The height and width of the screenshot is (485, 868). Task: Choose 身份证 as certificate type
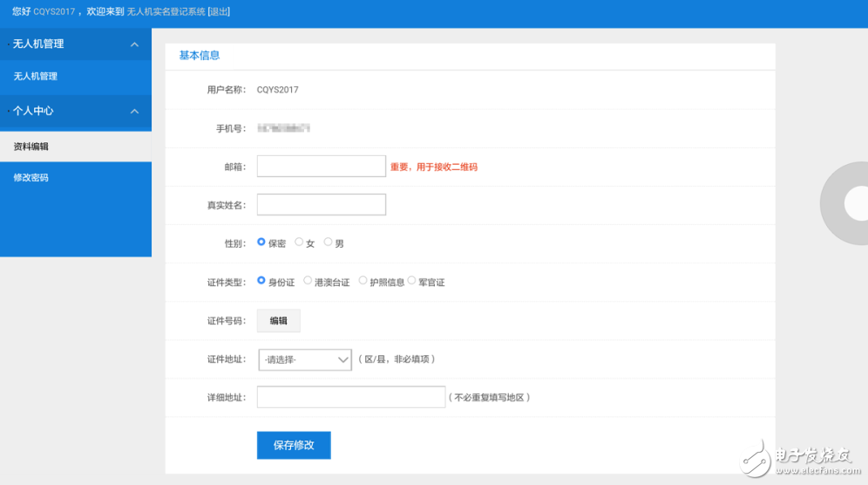pyautogui.click(x=261, y=281)
